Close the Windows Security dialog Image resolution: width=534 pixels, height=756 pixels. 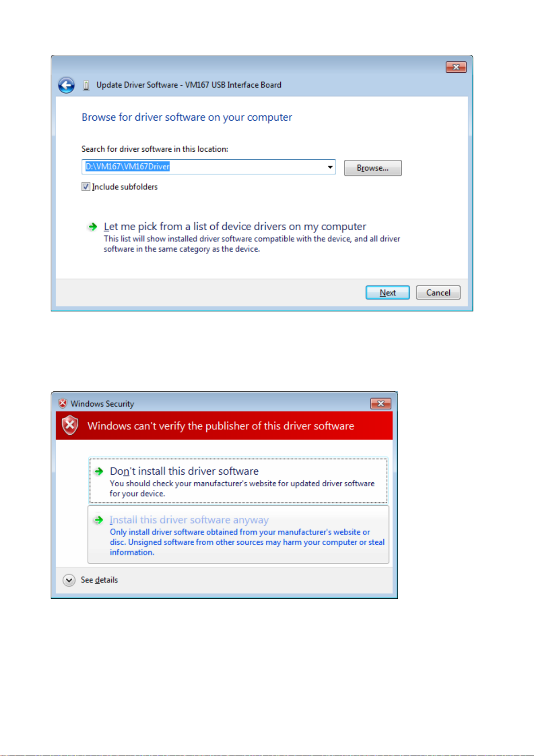pos(381,403)
